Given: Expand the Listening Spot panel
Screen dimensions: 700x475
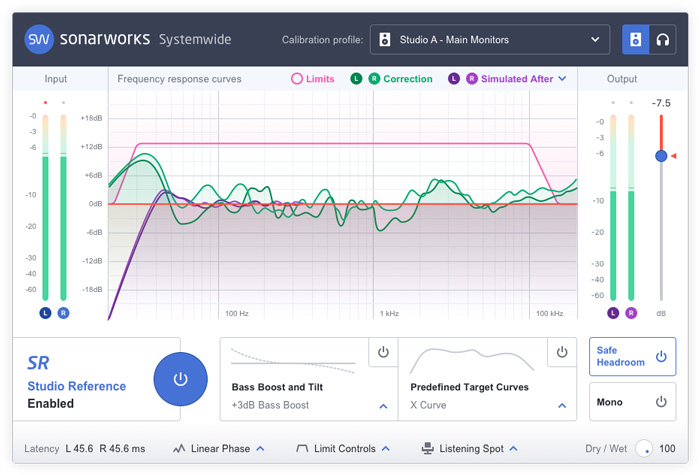Looking at the screenshot, I should click(x=513, y=449).
